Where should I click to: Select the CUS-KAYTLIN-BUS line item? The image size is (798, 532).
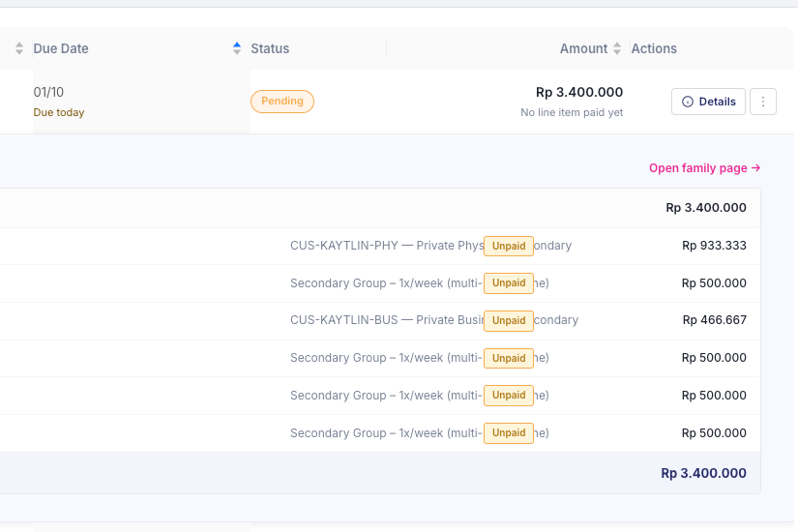380,320
